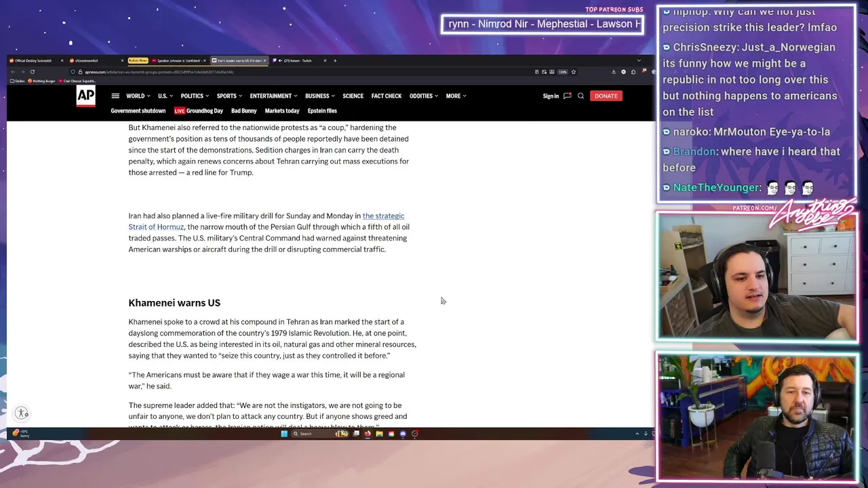This screenshot has width=868, height=488.
Task: Open the Nothing Burger bookmark
Action: [41, 81]
